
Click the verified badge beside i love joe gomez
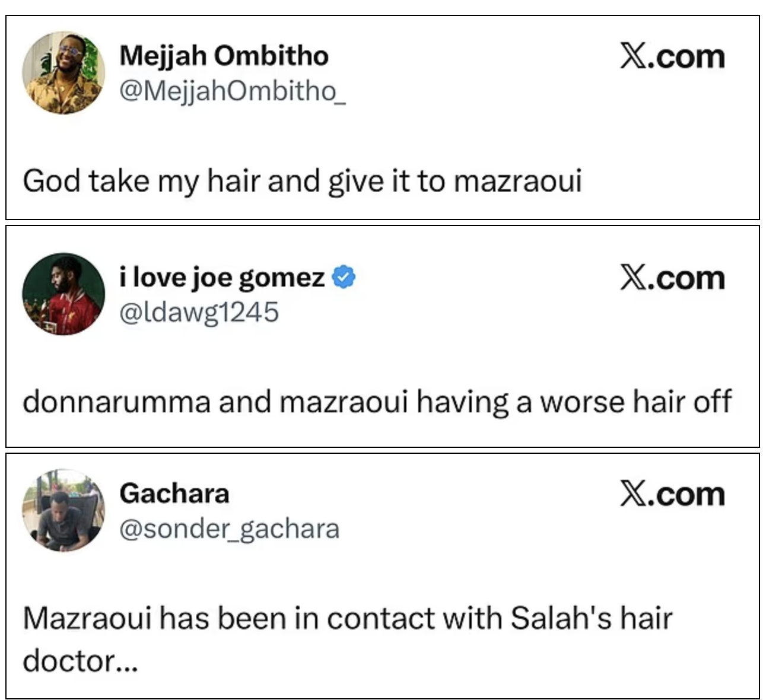(344, 277)
